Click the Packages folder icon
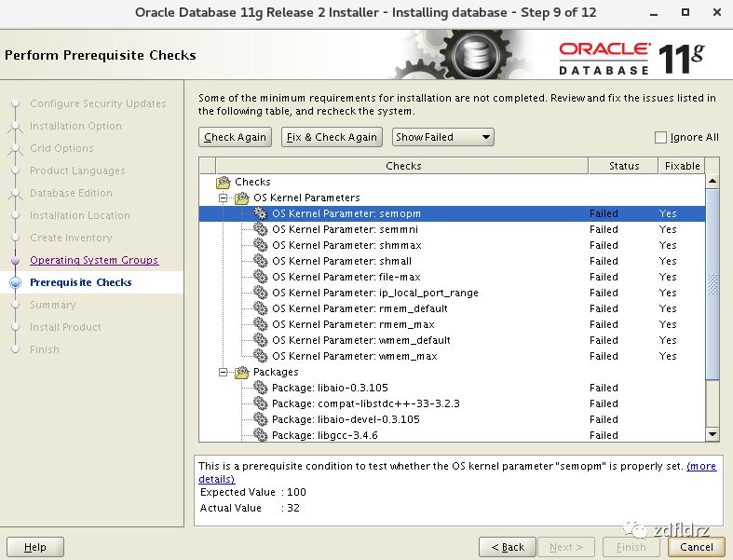733x560 pixels. click(x=241, y=373)
